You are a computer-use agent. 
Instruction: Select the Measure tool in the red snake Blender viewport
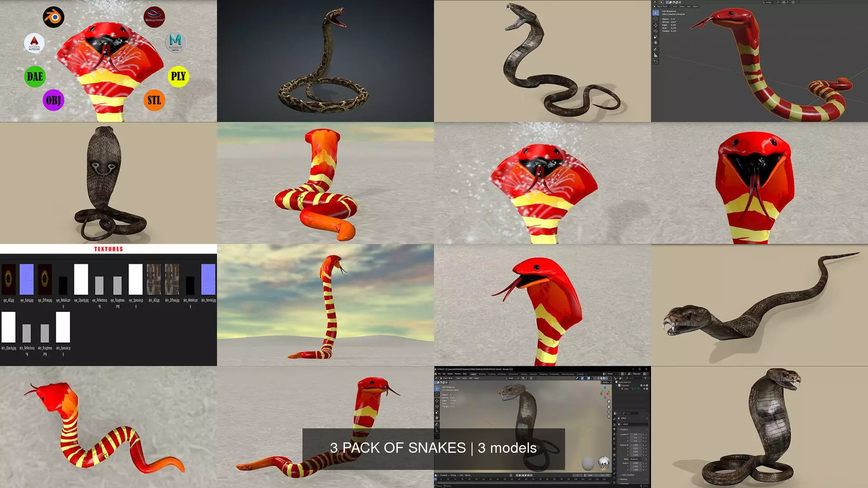pos(656,55)
